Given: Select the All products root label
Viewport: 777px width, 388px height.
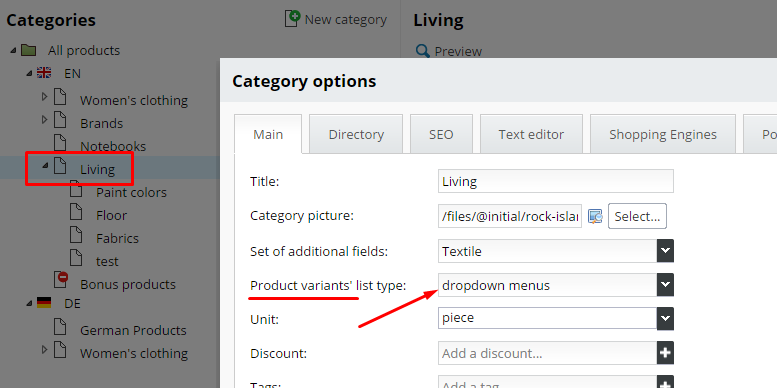Looking at the screenshot, I should [84, 51].
